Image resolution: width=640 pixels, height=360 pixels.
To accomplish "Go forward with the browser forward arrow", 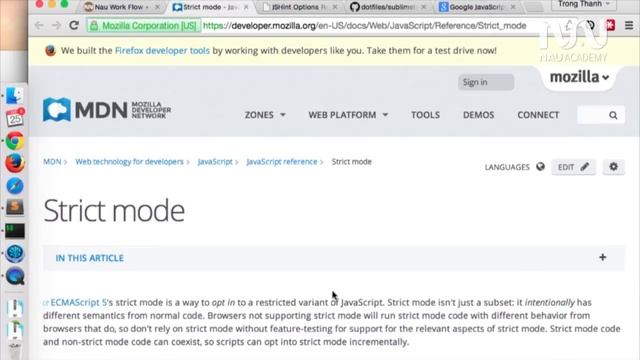I will (56, 26).
